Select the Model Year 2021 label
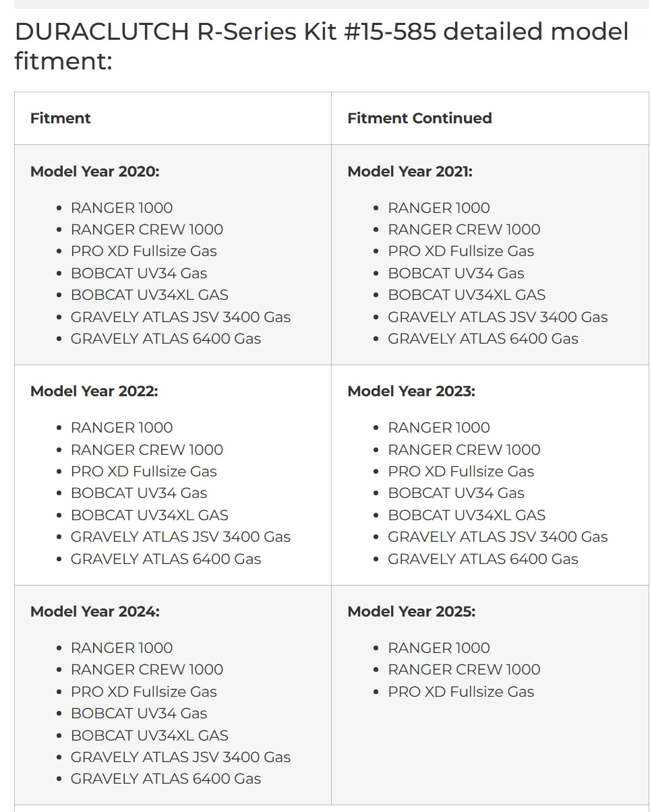Viewport: 652px width, 812px height. click(410, 171)
